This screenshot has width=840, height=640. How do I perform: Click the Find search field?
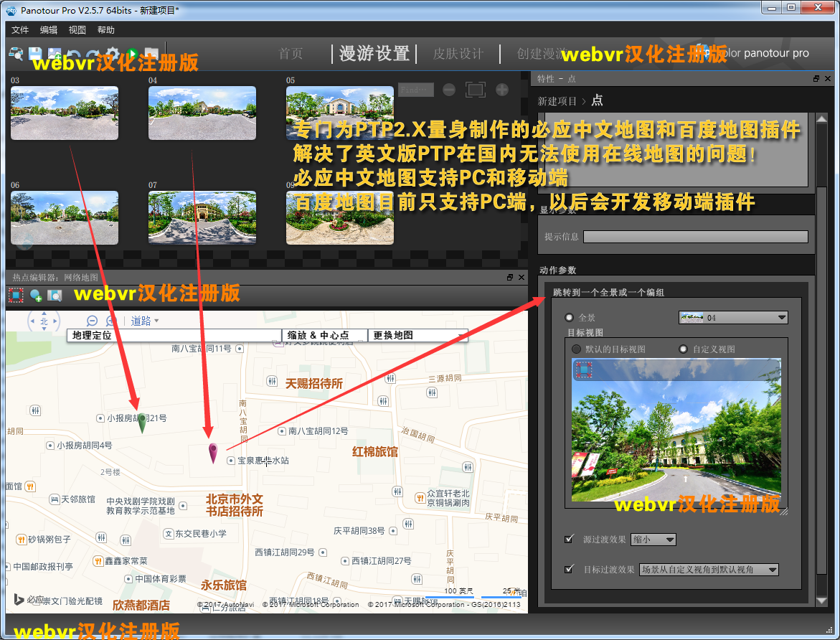[x=416, y=90]
